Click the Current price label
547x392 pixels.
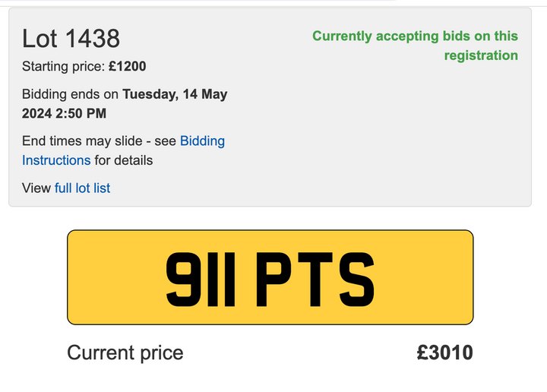pos(125,352)
